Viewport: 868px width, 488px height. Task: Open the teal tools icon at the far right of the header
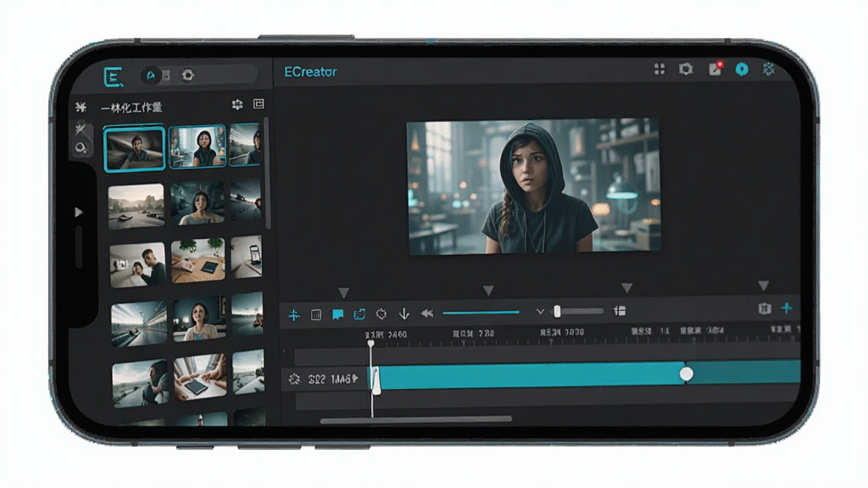[x=769, y=69]
